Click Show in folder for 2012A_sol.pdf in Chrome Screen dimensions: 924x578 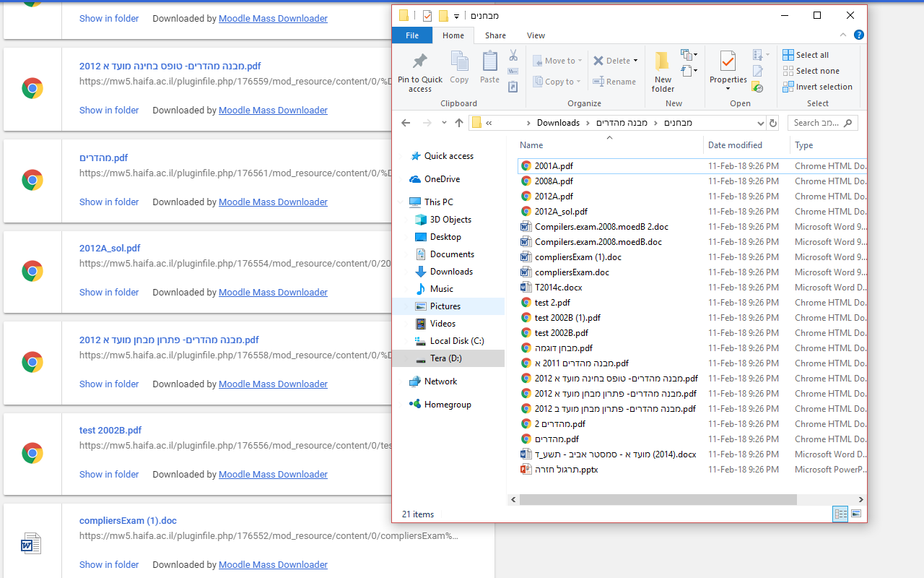109,293
